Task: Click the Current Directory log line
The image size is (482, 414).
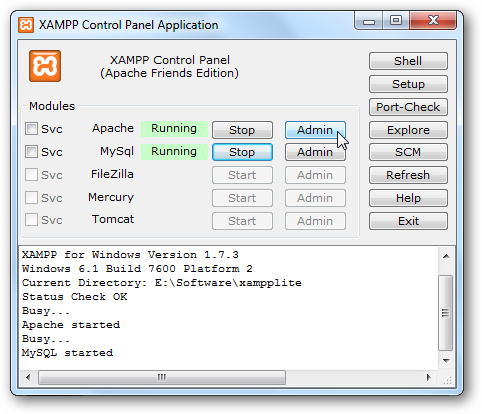Action: pos(162,283)
